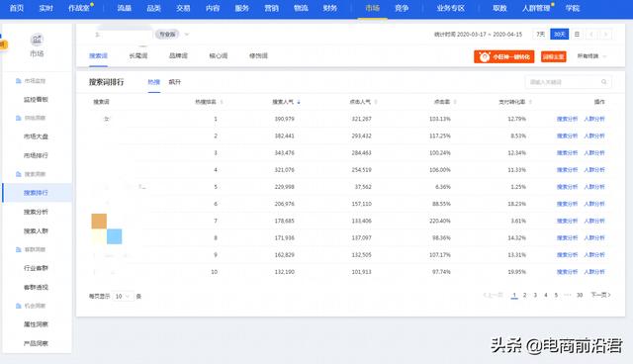Open 学院 in top navigation
The image size is (633, 364).
coord(573,8)
